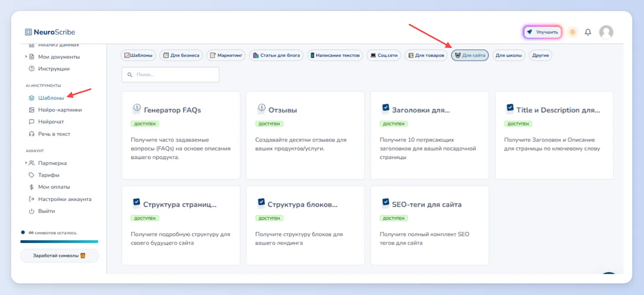Screen dimensions: 644x295
Task: Open the user avatar profile menu
Action: [x=606, y=32]
